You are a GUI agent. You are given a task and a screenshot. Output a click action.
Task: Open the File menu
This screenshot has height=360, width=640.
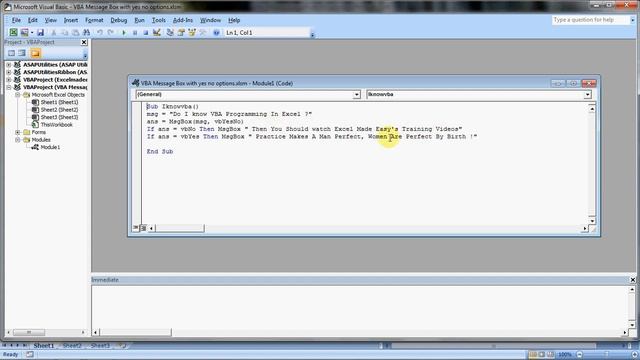coord(16,20)
